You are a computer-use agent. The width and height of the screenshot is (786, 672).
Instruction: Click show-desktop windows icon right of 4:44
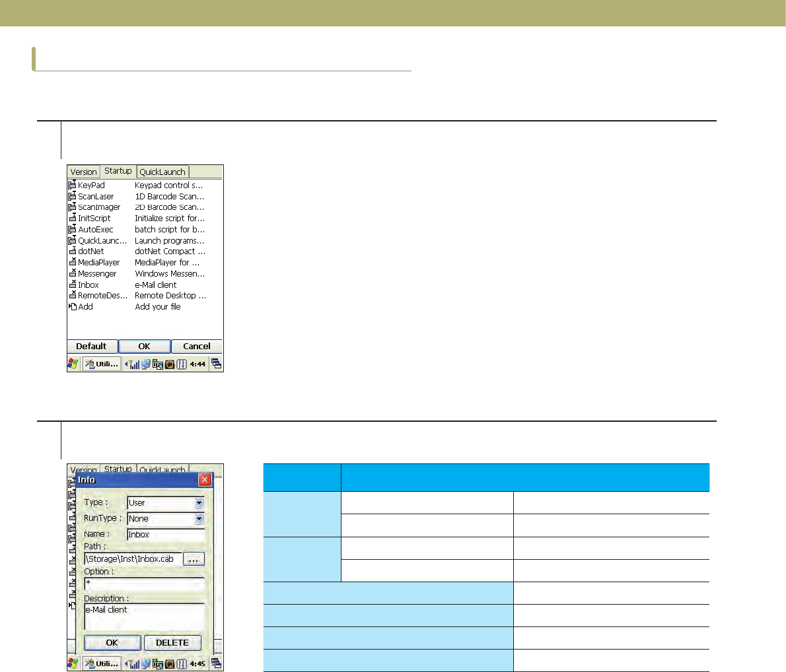pyautogui.click(x=216, y=364)
